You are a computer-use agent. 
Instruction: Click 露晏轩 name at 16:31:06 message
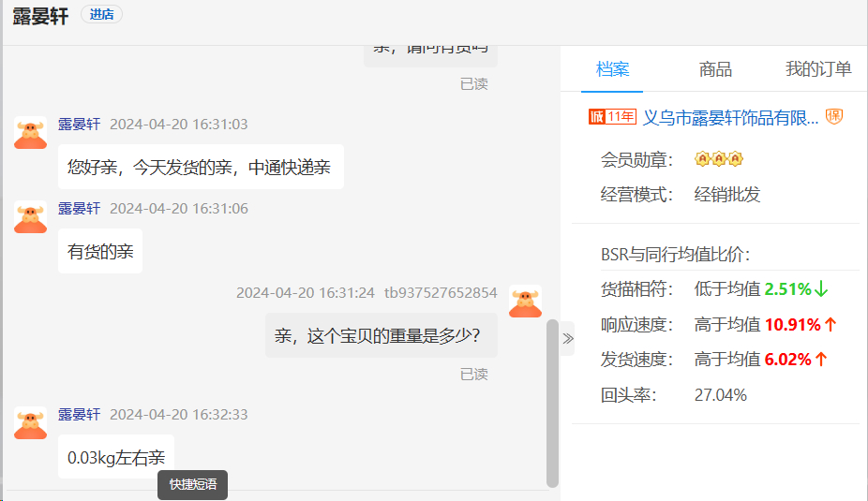[x=79, y=209]
